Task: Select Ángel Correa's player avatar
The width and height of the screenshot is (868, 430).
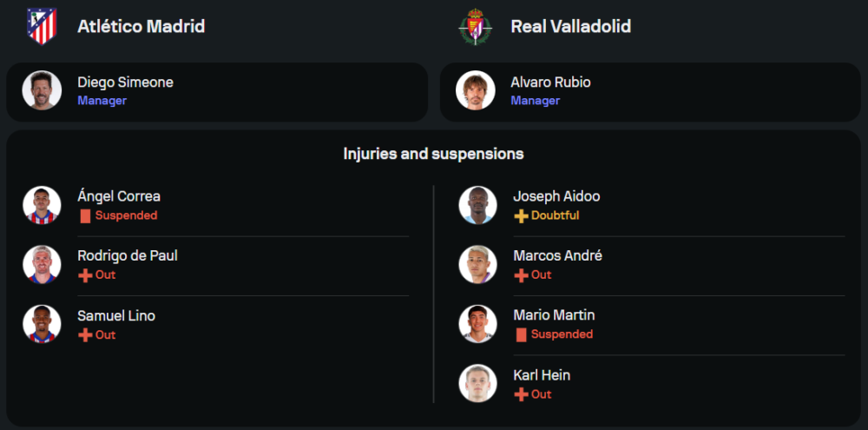Action: point(42,205)
